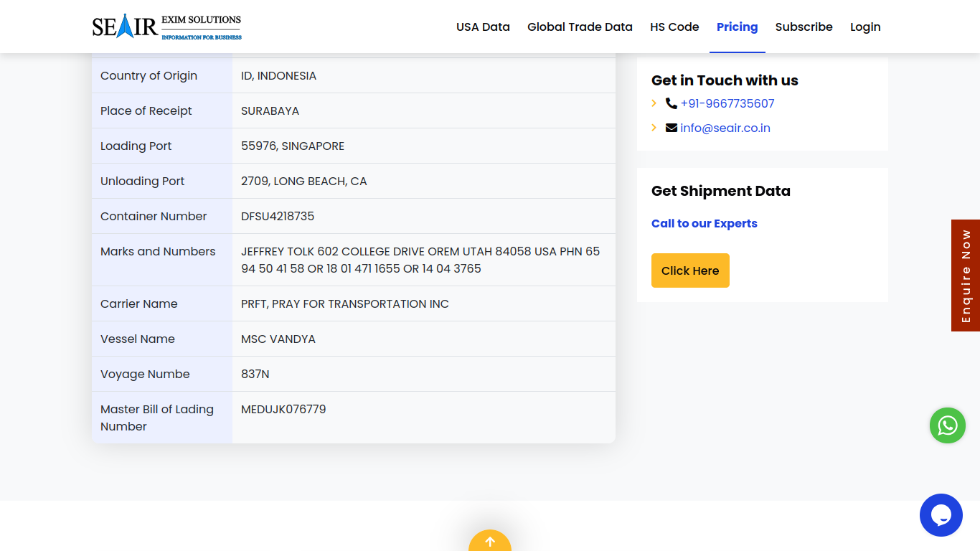The height and width of the screenshot is (551, 980).
Task: Open the Enquire Now side tab
Action: (x=966, y=275)
